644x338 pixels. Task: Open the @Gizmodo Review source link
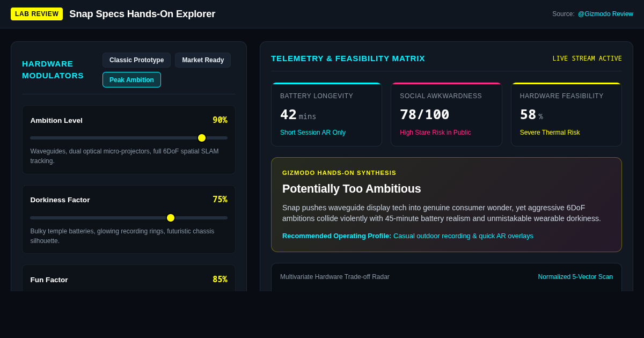605,14
